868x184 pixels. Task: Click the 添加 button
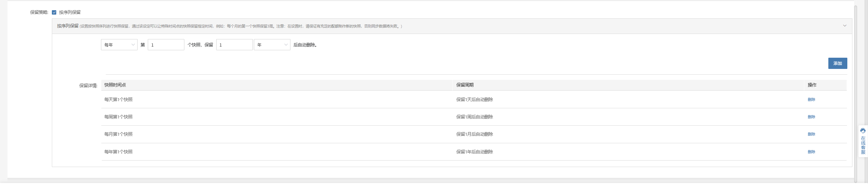tap(837, 63)
